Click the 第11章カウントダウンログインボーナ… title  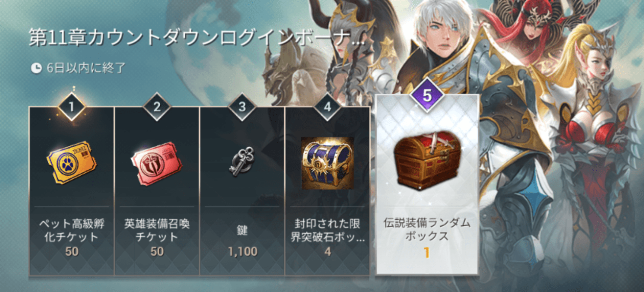[197, 37]
